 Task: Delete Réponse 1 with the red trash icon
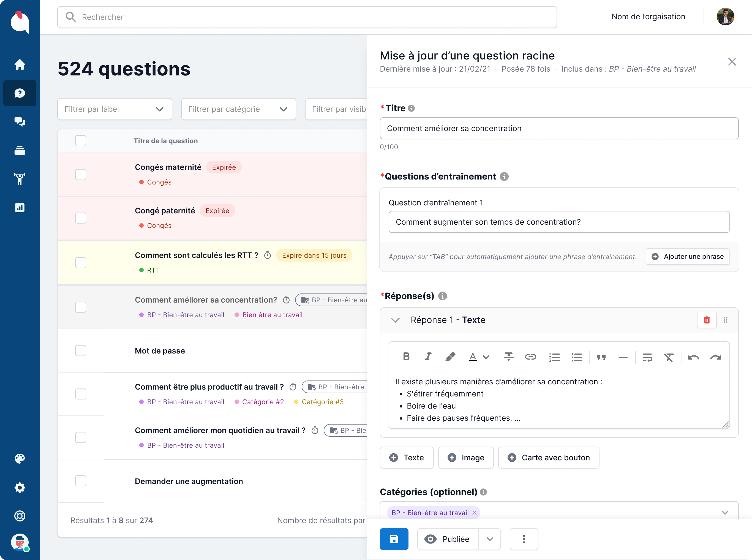pyautogui.click(x=707, y=320)
